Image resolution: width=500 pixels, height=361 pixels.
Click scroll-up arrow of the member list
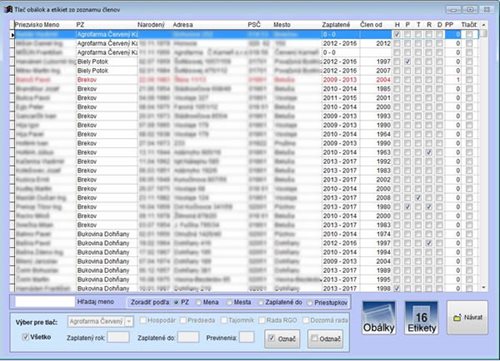[484, 25]
